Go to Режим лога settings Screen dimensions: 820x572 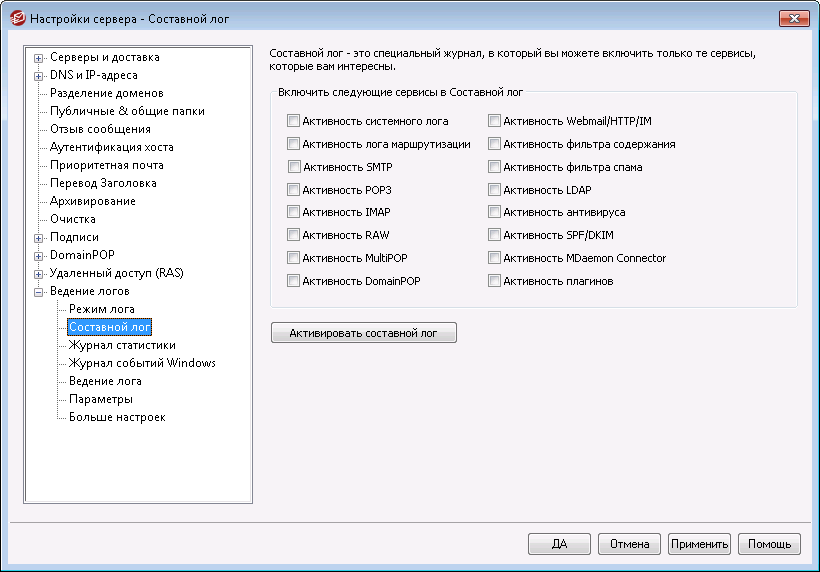pyautogui.click(x=101, y=309)
